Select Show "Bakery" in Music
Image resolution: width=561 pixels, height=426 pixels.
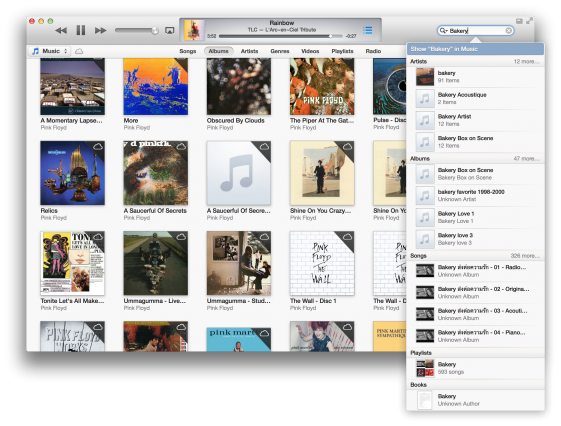pyautogui.click(x=475, y=49)
